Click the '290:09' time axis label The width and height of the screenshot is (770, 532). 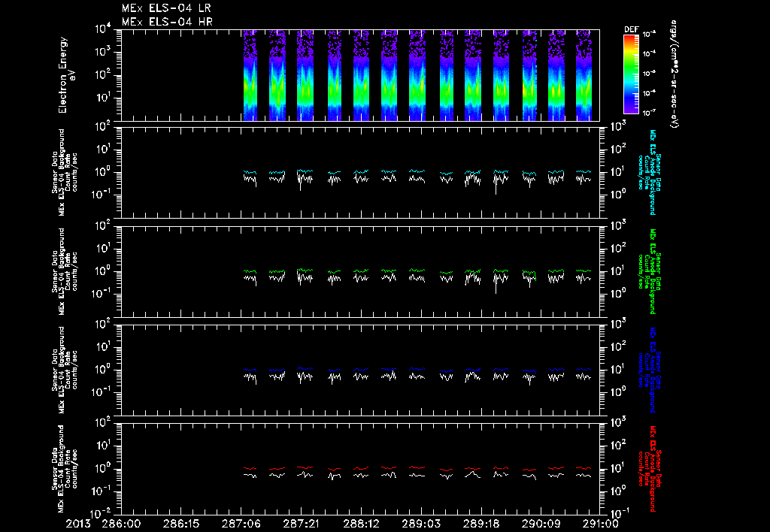coord(541,524)
